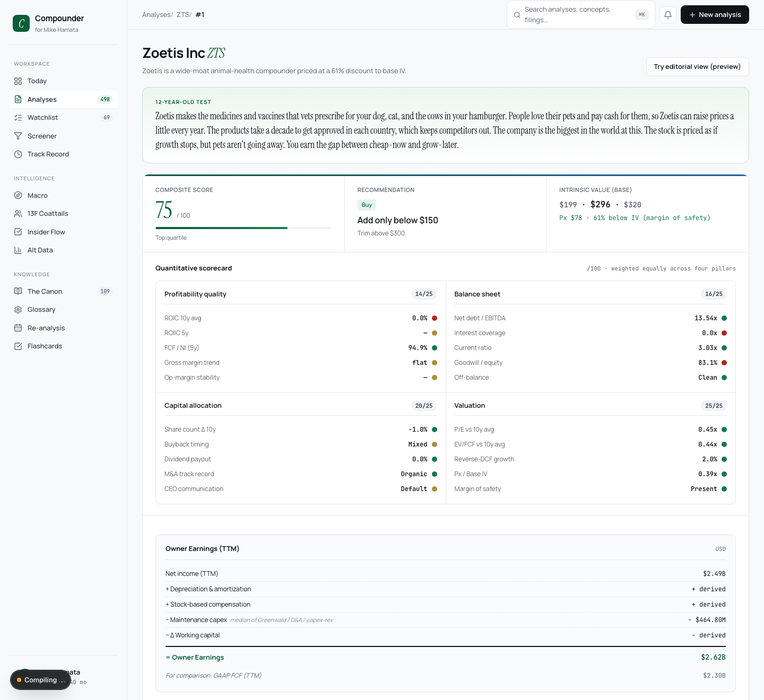Click Goodwill / equity 83.1% value
The height and width of the screenshot is (700, 764).
tap(708, 363)
